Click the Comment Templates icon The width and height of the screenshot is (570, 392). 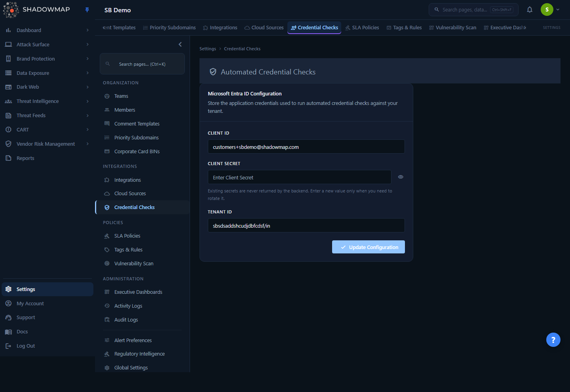tap(107, 124)
